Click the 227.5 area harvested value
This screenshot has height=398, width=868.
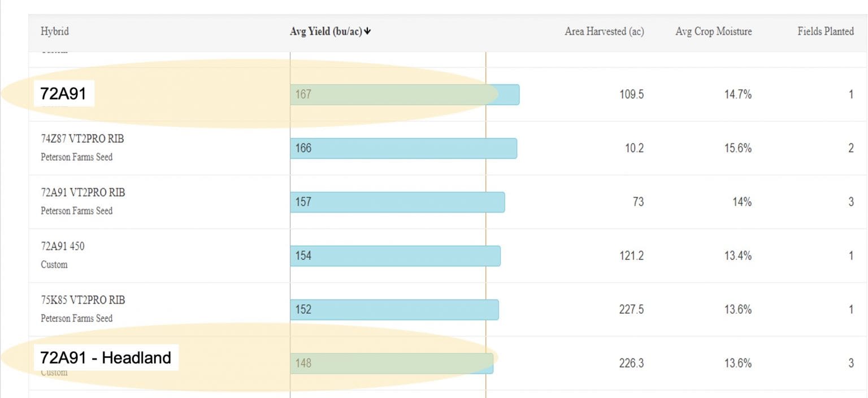click(x=631, y=309)
